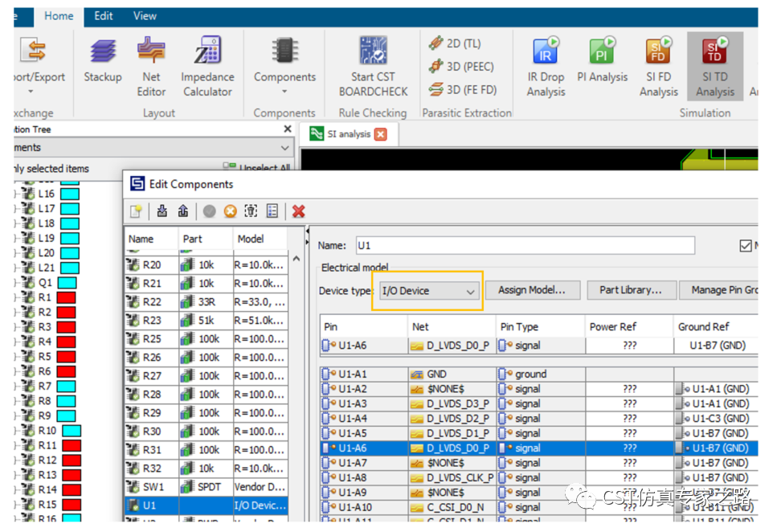Select the U1 row in component list
This screenshot has height=532, width=777.
point(207,505)
